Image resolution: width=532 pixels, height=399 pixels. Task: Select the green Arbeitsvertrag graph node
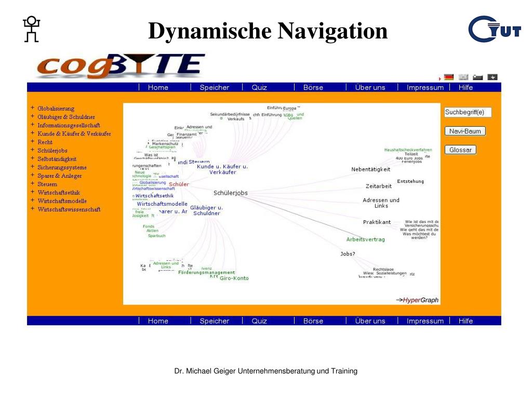pos(365,240)
